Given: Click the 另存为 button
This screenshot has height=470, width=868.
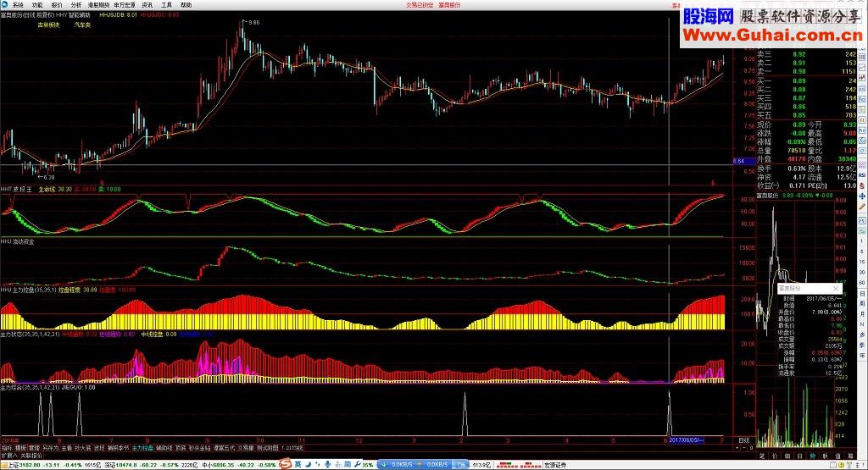Looking at the screenshot, I should point(50,448).
